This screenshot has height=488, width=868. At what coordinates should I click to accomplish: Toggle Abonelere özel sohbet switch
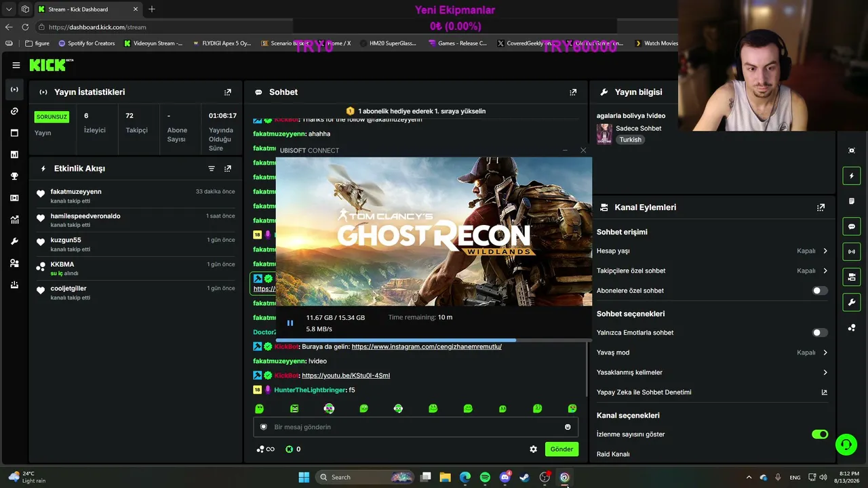pos(820,291)
